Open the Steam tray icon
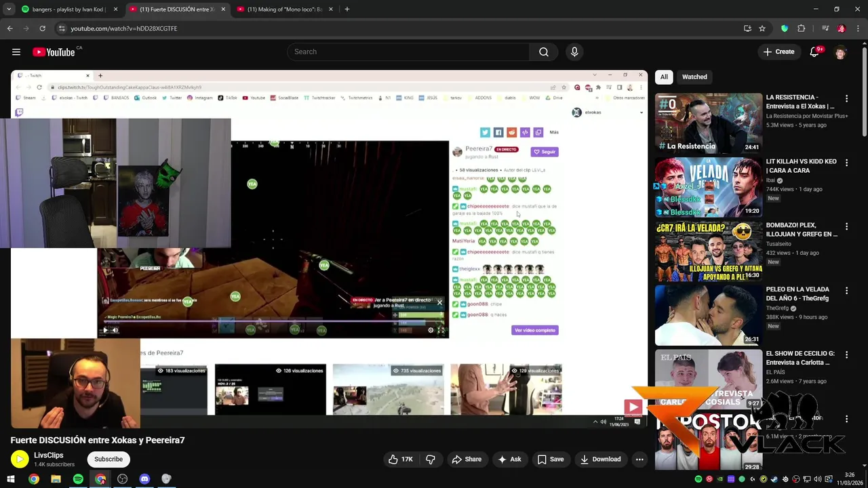The height and width of the screenshot is (488, 868). (774, 479)
